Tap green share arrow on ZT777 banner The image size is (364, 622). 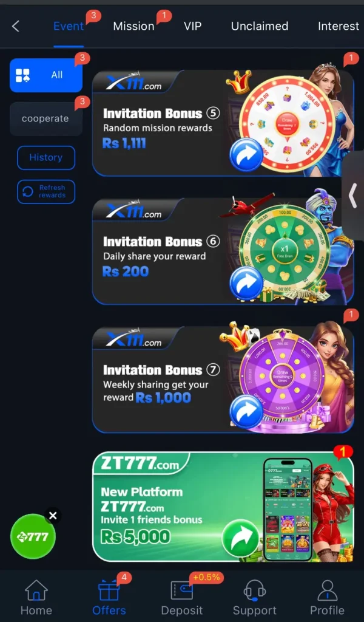pos(238,539)
